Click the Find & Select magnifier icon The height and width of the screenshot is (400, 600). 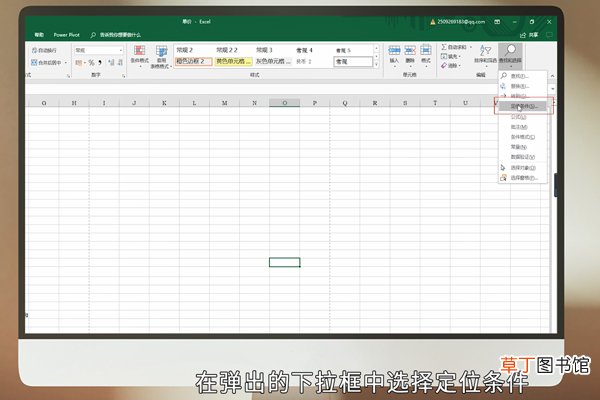click(510, 50)
